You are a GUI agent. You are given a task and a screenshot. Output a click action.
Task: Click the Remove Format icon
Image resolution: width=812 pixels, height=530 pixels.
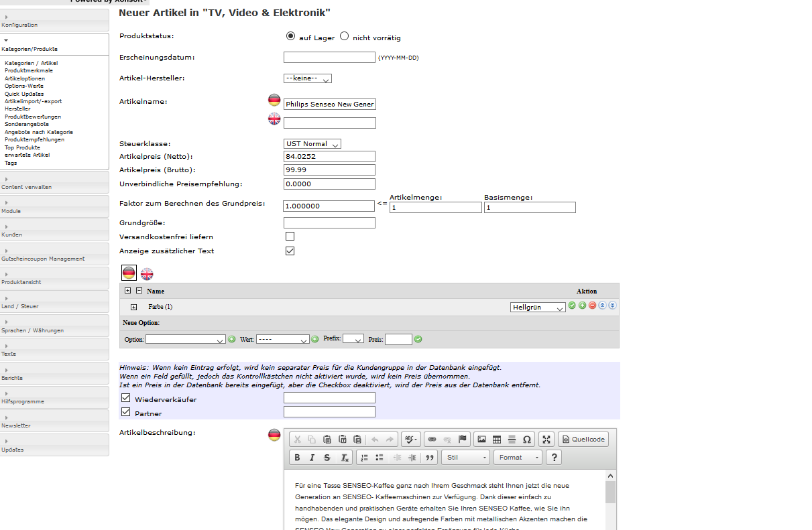tap(343, 458)
